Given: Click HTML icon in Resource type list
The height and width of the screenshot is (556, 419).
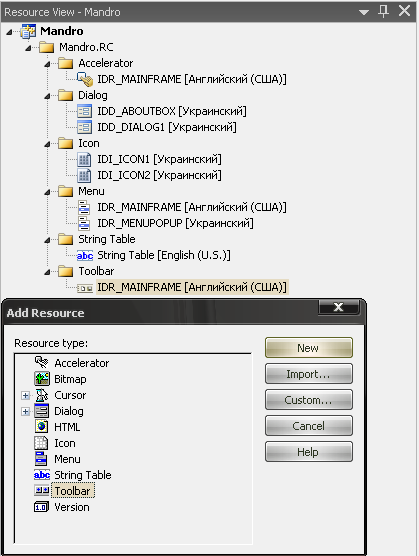Looking at the screenshot, I should click(41, 427).
